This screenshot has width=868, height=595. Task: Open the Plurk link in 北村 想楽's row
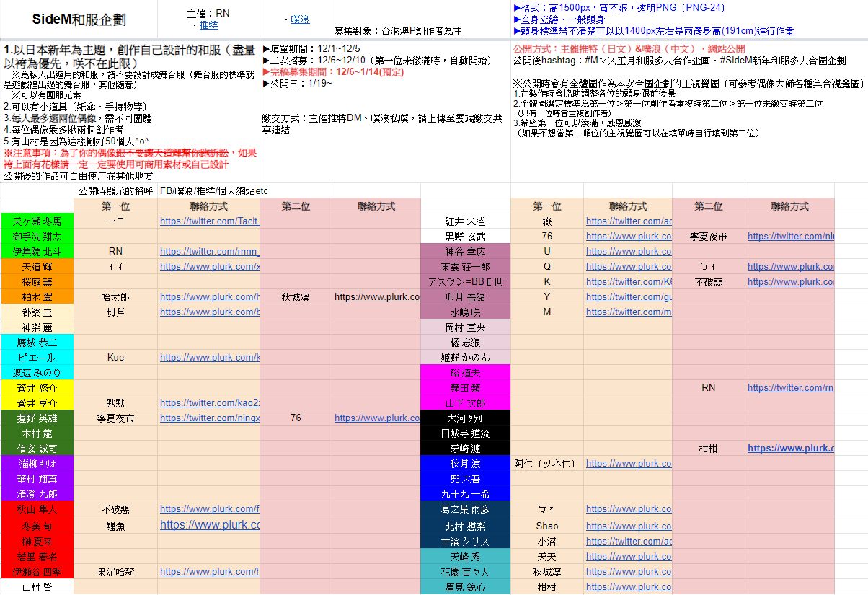(x=629, y=526)
